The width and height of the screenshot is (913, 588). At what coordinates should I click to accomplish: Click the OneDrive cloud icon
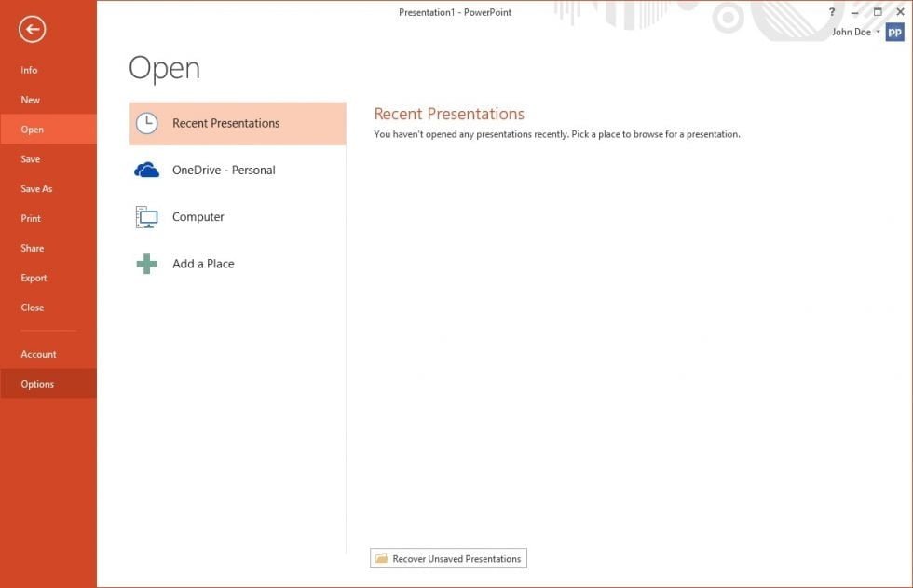coord(146,169)
